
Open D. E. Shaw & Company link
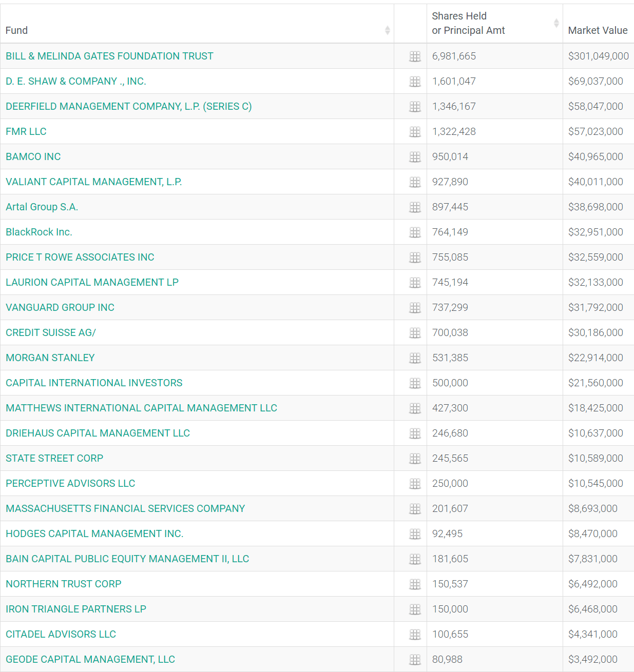coord(76,81)
